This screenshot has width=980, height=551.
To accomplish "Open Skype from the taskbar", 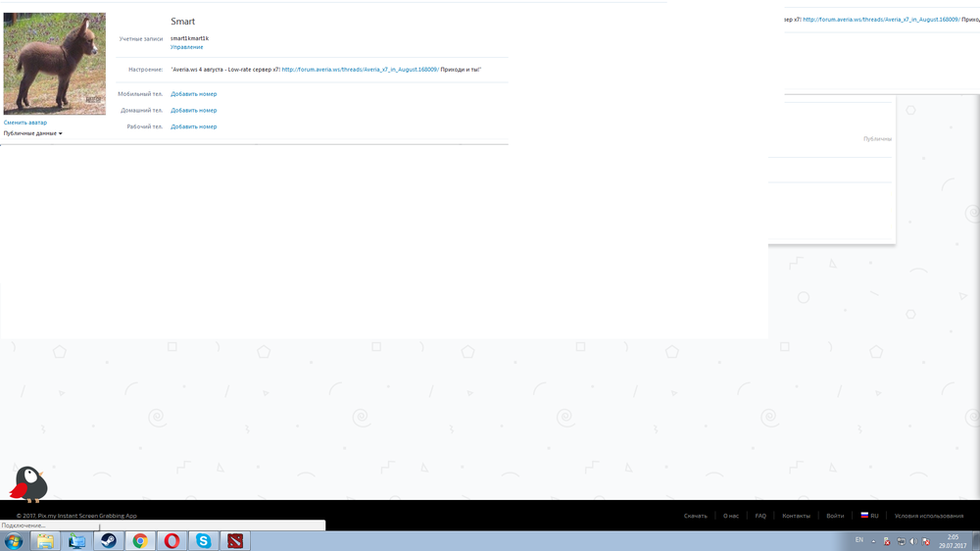I will [x=204, y=541].
